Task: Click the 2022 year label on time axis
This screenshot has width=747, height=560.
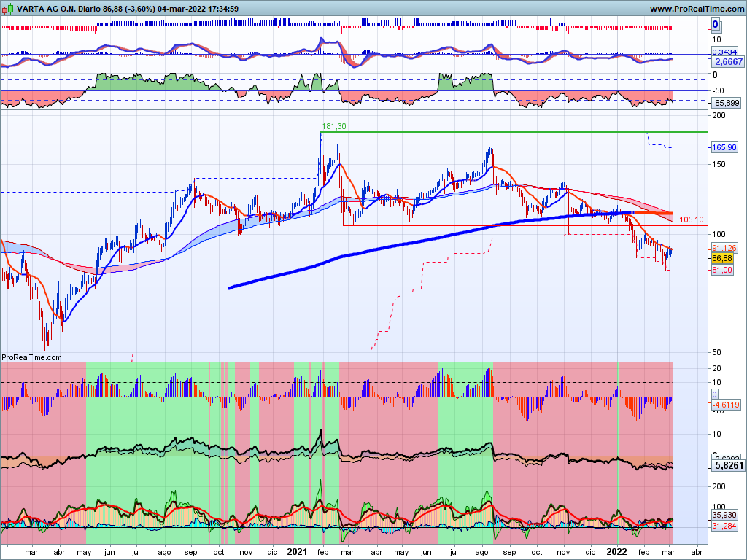Action: click(x=616, y=552)
